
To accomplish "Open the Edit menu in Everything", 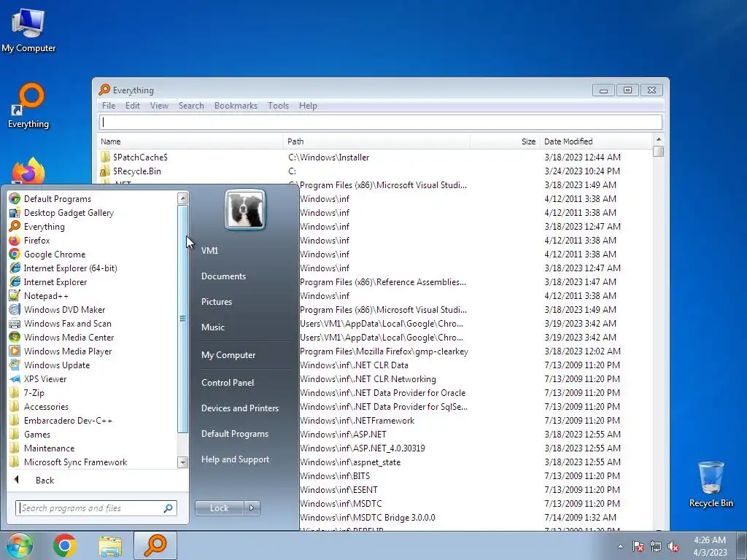I will pyautogui.click(x=133, y=106).
